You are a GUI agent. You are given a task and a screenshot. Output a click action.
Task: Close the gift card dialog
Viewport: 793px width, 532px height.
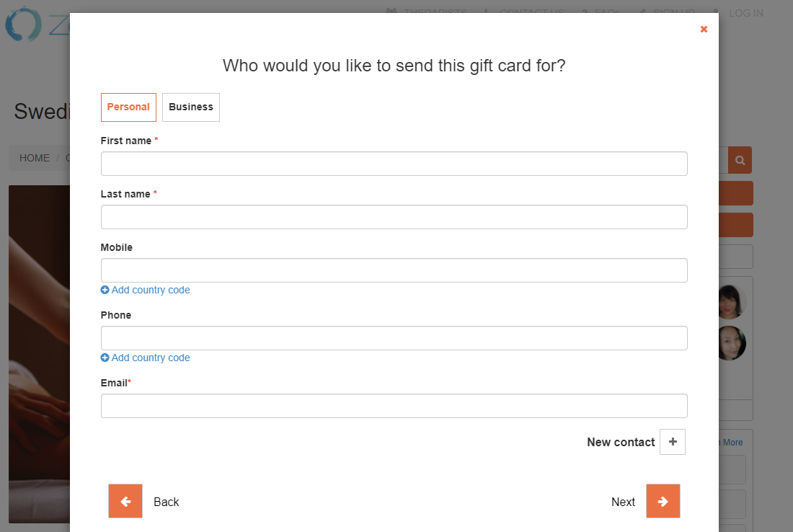704,30
